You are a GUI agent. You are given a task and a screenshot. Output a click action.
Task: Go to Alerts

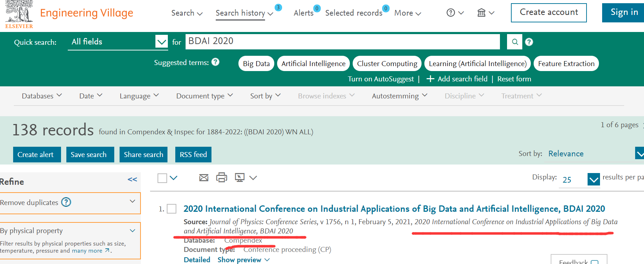[304, 13]
